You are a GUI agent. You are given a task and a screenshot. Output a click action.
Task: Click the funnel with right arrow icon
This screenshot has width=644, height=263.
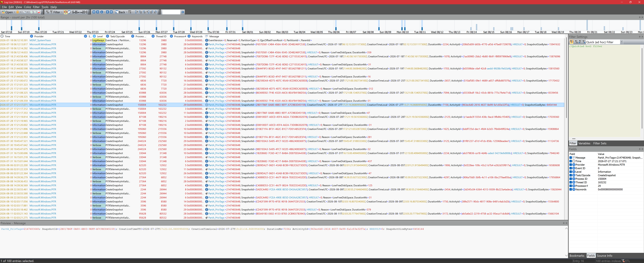tap(584, 42)
